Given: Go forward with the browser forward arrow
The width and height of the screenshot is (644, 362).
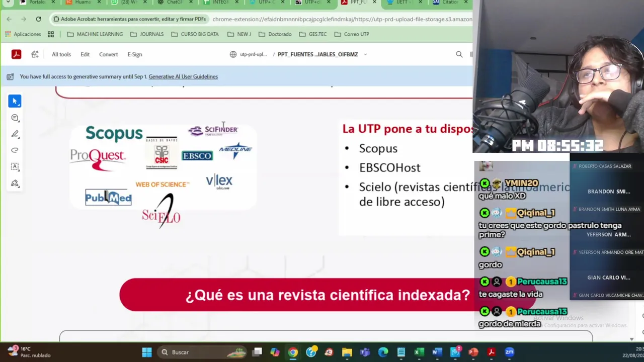Looking at the screenshot, I should [x=24, y=19].
